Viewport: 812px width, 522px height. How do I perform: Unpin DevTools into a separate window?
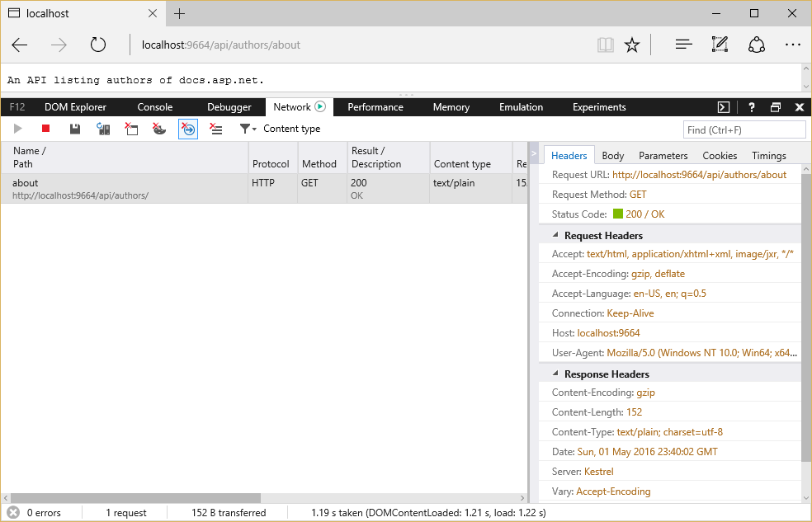click(775, 107)
